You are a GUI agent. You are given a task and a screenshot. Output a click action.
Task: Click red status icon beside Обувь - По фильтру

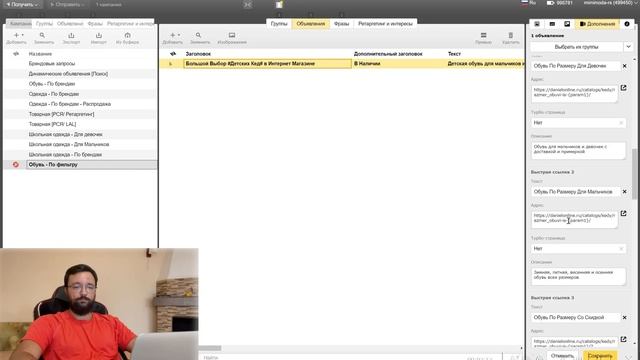click(16, 164)
